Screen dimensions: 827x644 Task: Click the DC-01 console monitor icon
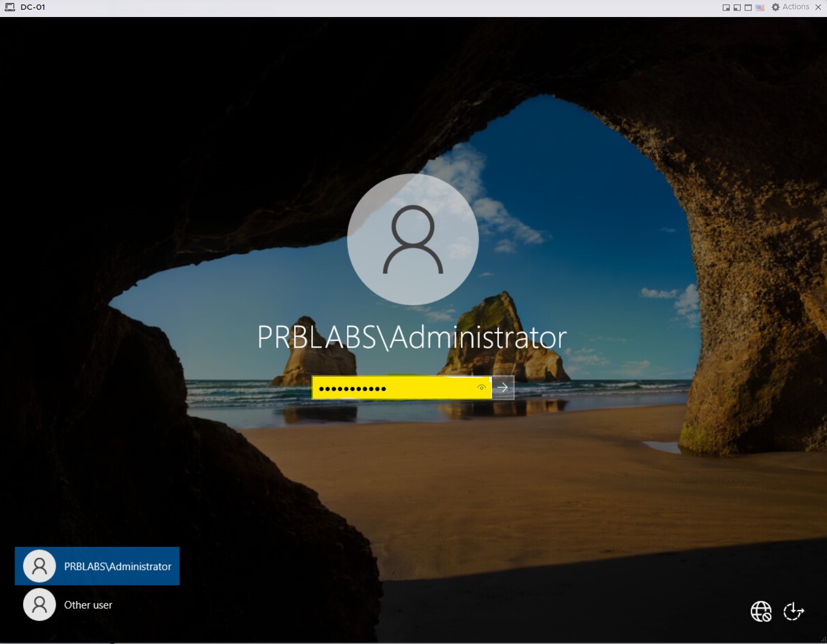tap(9, 7)
